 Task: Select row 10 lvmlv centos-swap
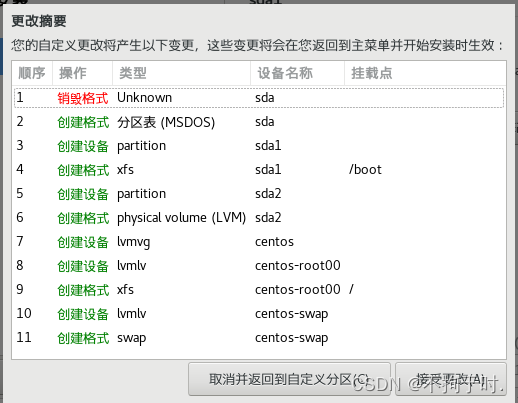click(x=259, y=314)
